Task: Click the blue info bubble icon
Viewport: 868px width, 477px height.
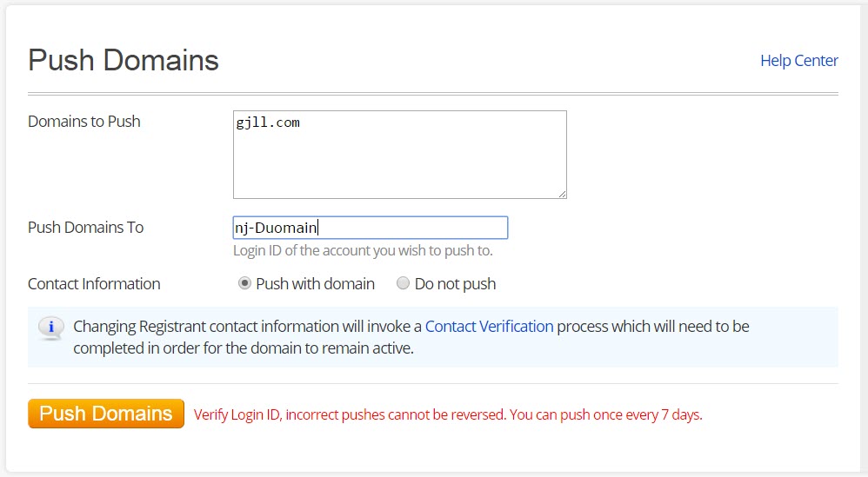Action: tap(50, 328)
